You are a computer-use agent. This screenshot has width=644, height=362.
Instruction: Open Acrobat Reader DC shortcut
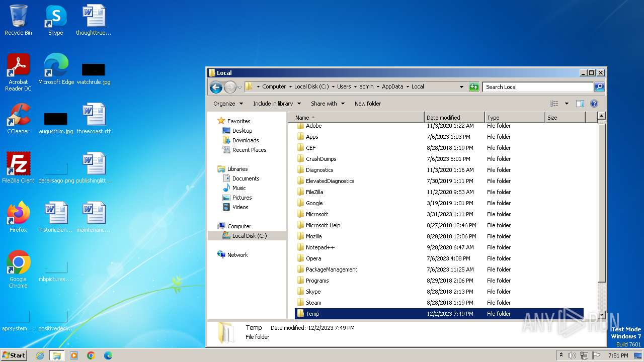tap(18, 72)
